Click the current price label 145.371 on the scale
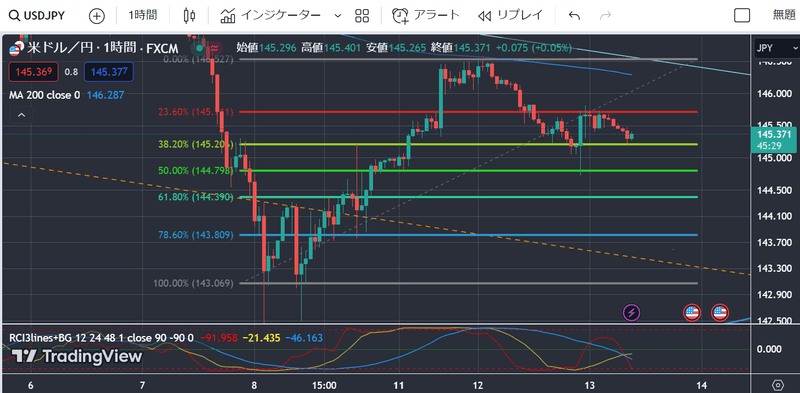 [x=775, y=134]
